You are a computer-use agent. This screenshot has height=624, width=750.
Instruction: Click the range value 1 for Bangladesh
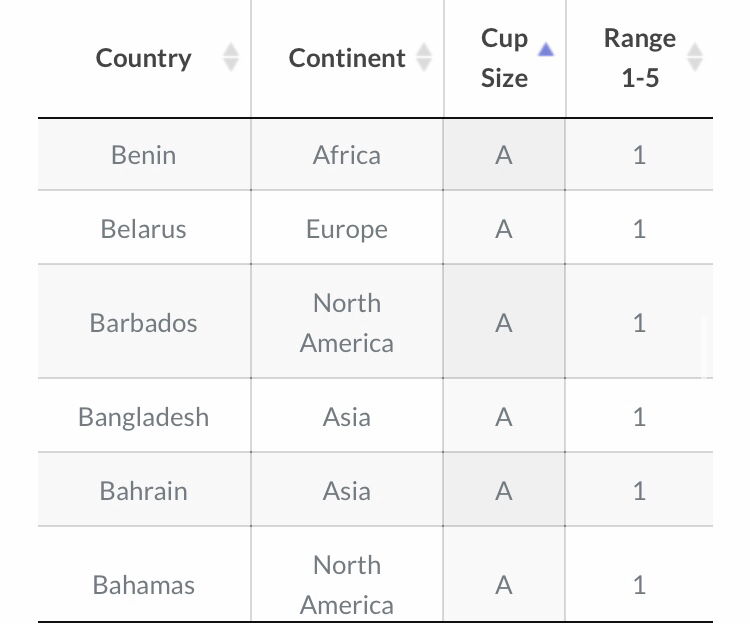point(640,416)
